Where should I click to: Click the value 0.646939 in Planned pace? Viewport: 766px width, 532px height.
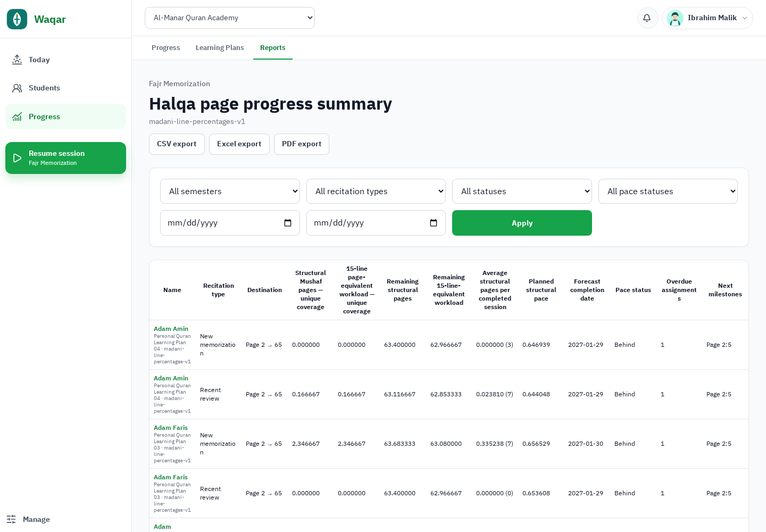pos(536,345)
